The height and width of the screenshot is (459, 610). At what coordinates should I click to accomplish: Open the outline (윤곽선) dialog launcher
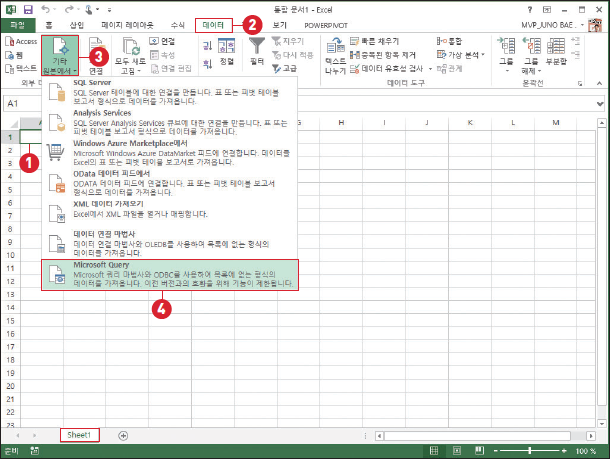[x=580, y=83]
